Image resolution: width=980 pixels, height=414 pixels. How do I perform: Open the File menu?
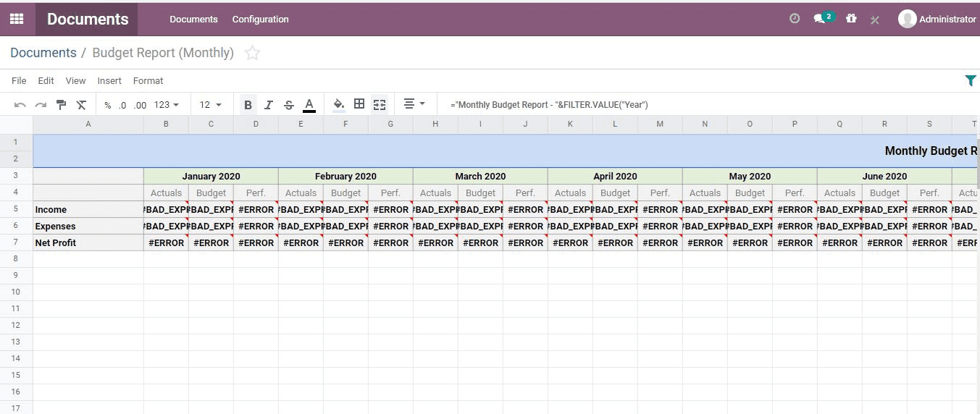(x=19, y=80)
